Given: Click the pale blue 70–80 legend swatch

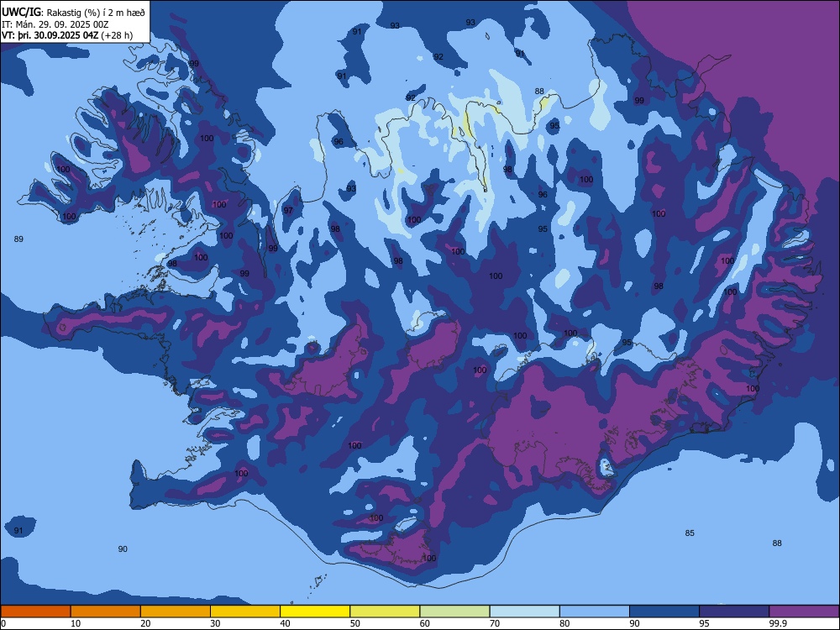Looking at the screenshot, I should (x=525, y=612).
